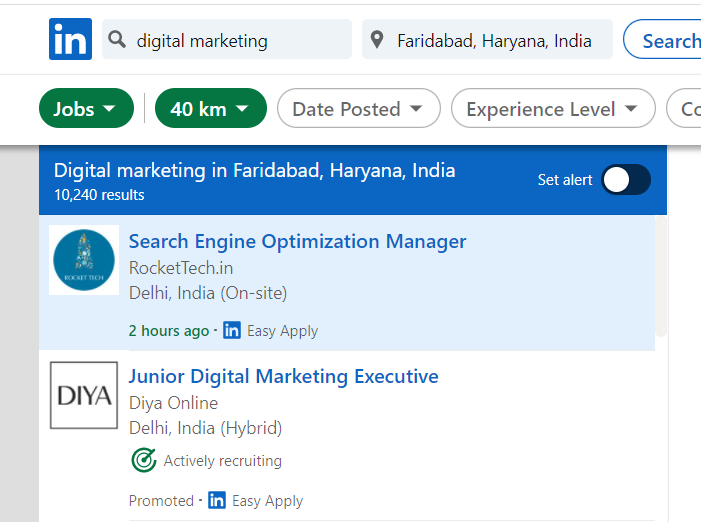Select RocketTech.in company name
Viewport: 701px width, 522px height.
(181, 268)
